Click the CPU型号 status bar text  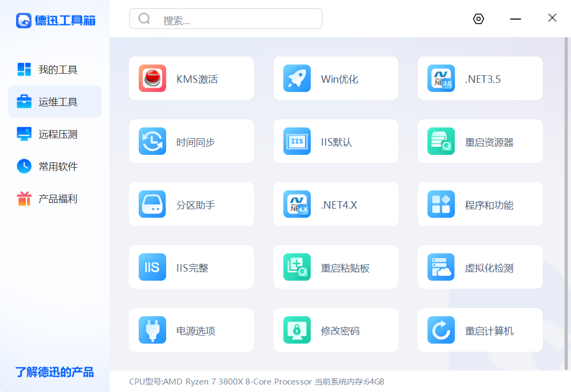(220, 381)
